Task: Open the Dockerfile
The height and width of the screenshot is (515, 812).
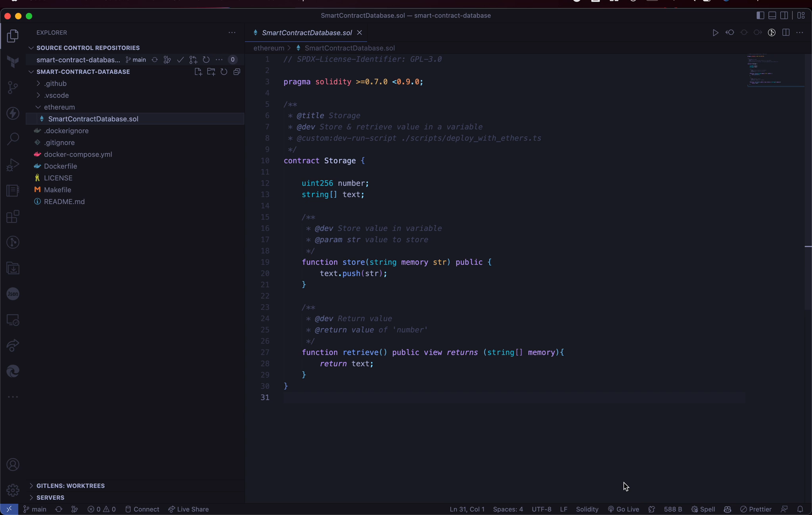Action: (x=135, y=166)
